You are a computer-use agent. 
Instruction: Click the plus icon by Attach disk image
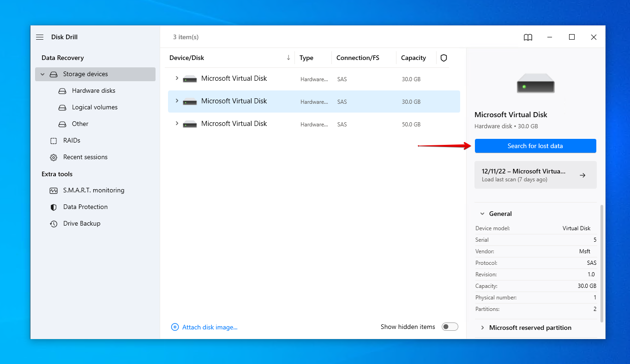175,327
